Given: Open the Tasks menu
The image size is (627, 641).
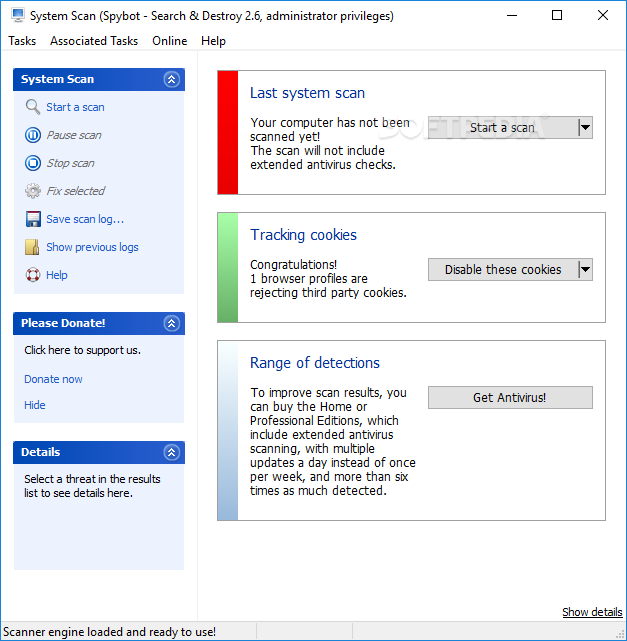Looking at the screenshot, I should (x=22, y=41).
